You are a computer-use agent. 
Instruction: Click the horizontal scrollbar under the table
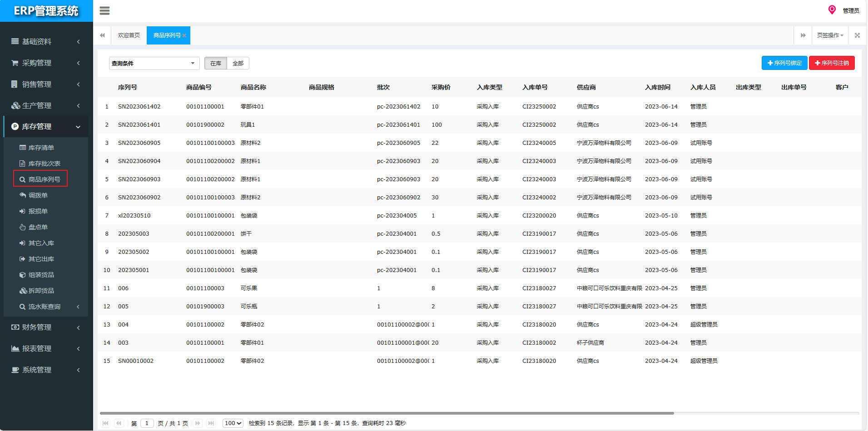[x=386, y=413]
